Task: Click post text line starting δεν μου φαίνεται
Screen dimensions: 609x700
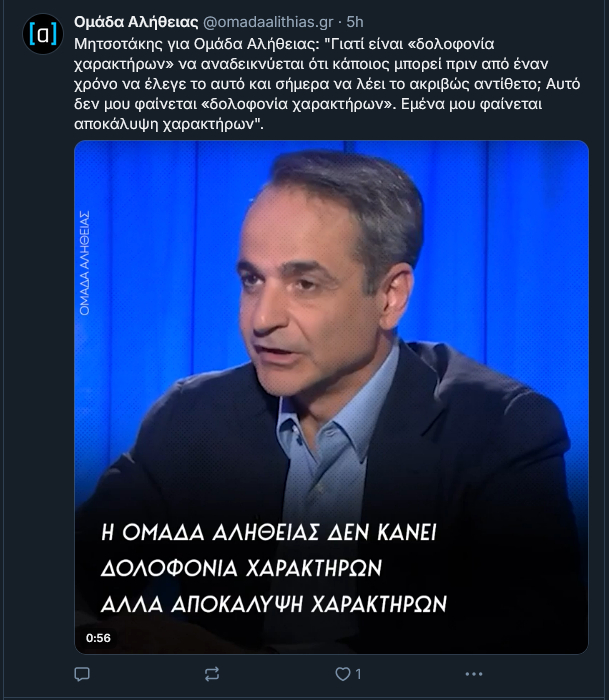Action: point(308,104)
